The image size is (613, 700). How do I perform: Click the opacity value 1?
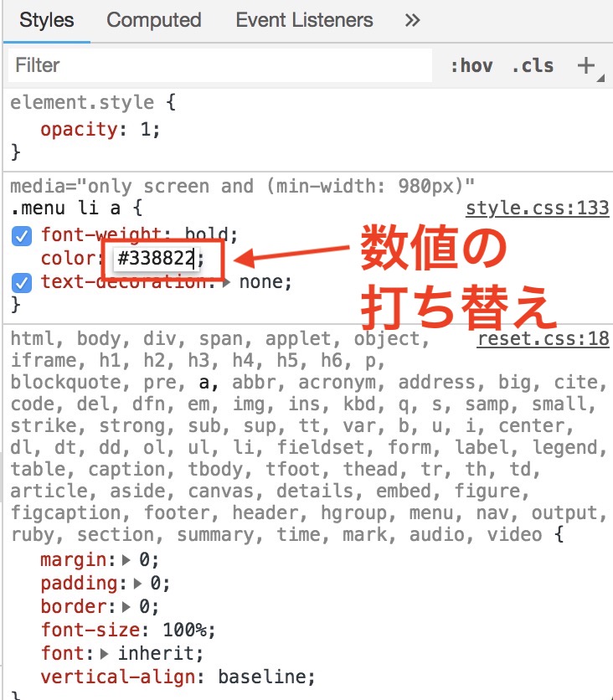coord(146,130)
